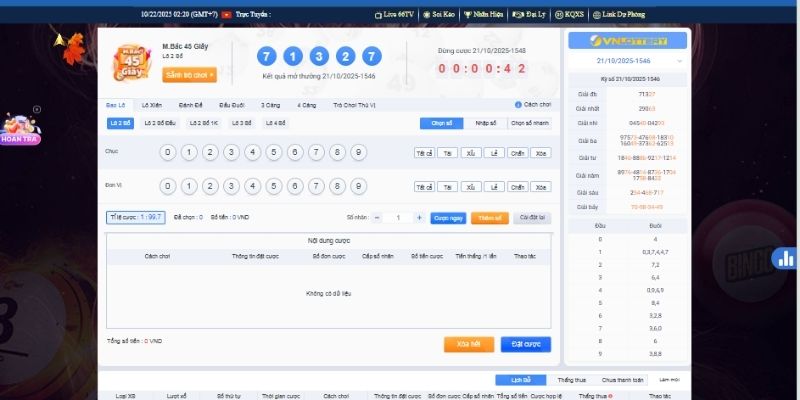Click the M.Bắc 45 Giây game logo

[132, 62]
